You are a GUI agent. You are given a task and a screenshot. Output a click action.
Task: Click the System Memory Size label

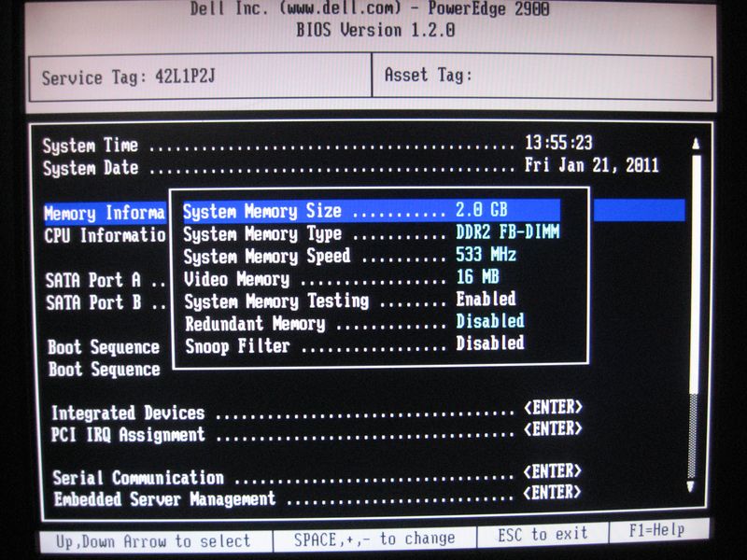(262, 211)
